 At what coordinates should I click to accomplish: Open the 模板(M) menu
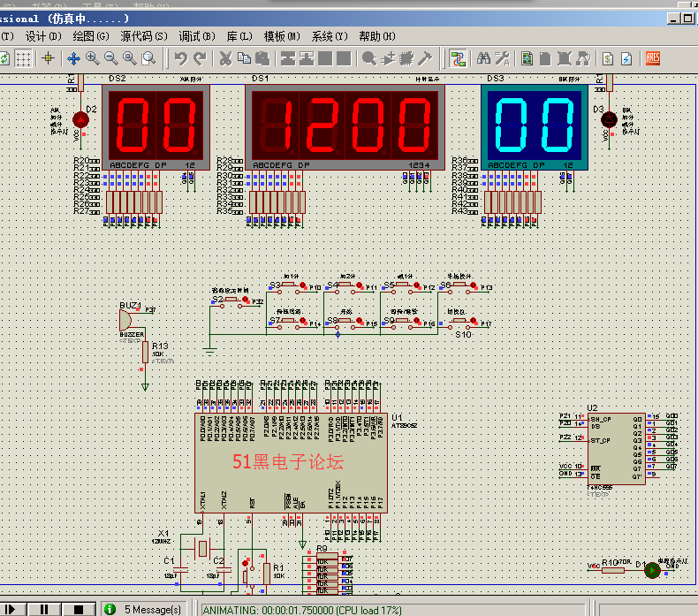click(x=282, y=36)
